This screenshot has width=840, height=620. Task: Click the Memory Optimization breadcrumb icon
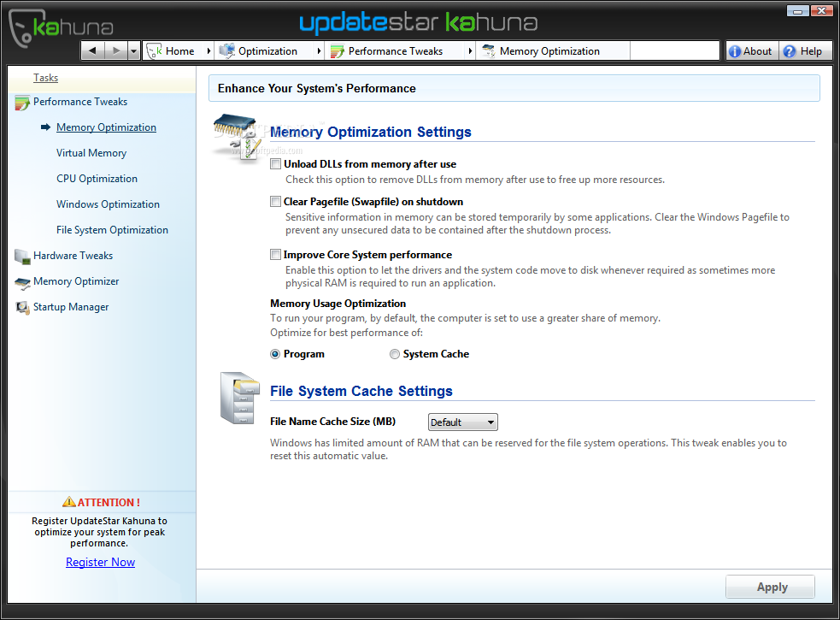tap(489, 51)
